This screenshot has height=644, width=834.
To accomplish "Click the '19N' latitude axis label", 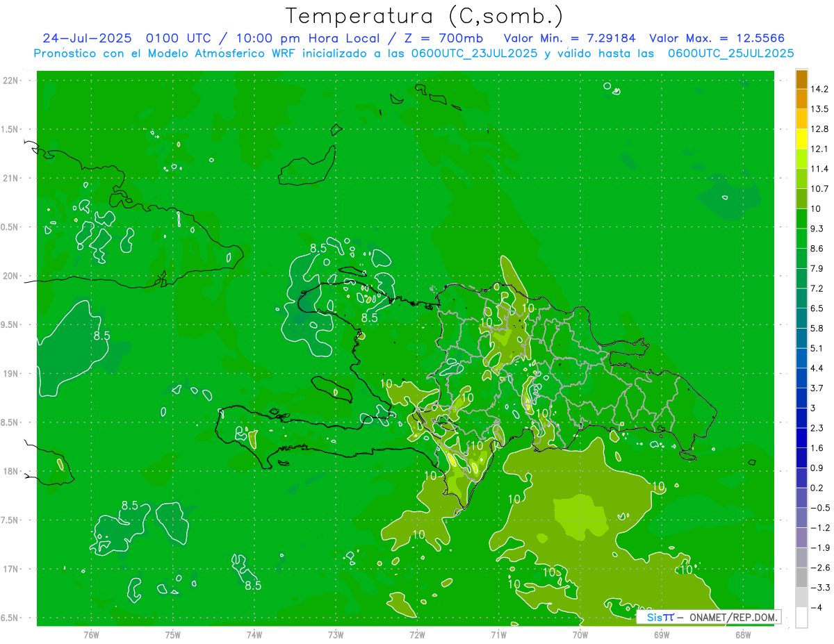I will point(10,374).
